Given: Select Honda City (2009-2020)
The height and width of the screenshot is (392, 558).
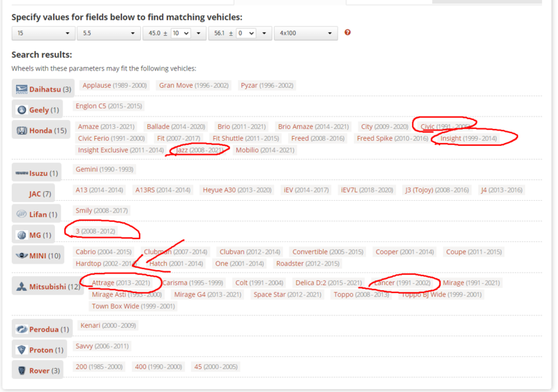Looking at the screenshot, I should [x=384, y=127].
